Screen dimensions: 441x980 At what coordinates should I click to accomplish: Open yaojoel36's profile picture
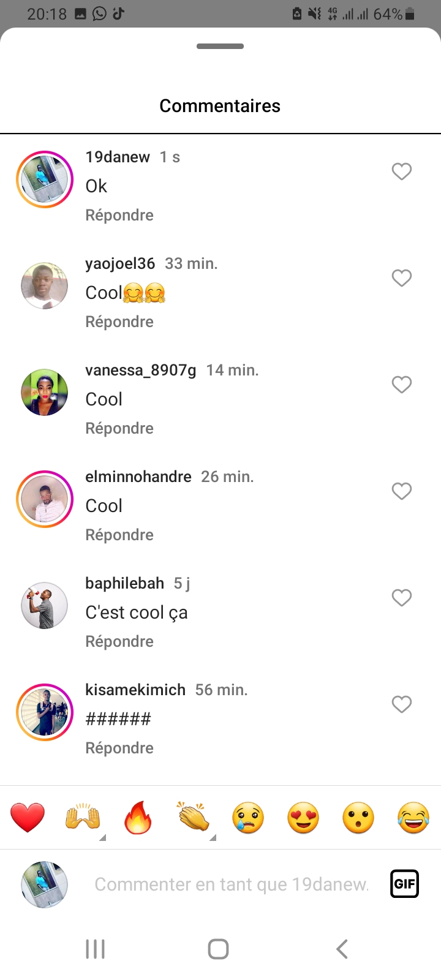pos(45,286)
